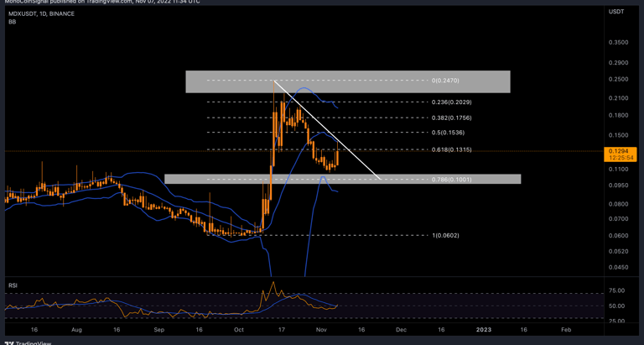Select the 0(0.2470) Fibonacci level label

445,81
